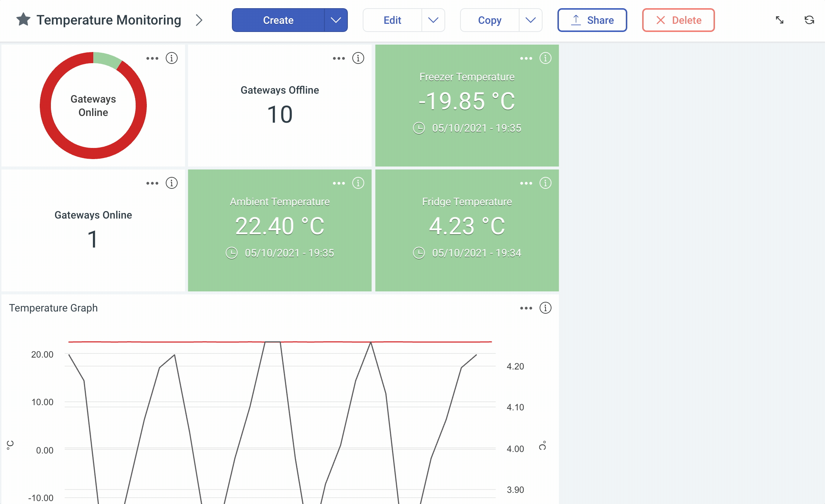Expand the Create button dropdown
This screenshot has height=504, width=825.
point(335,20)
